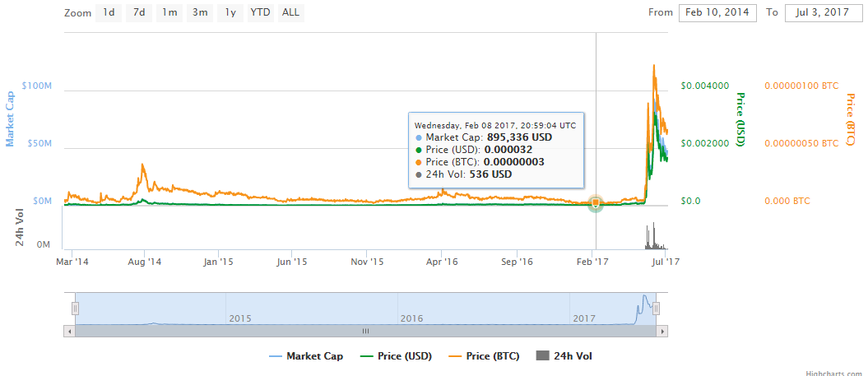Click the Price (USD) axis title

(740, 119)
